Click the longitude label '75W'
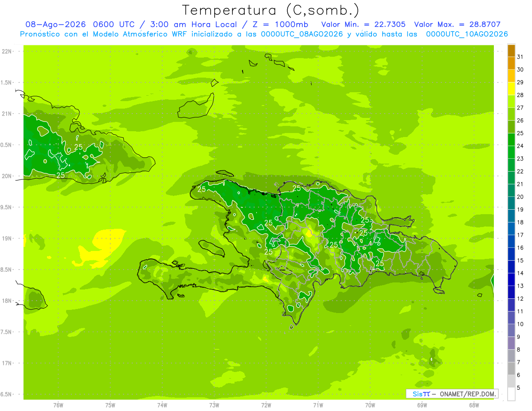The height and width of the screenshot is (411, 532). 110,405
